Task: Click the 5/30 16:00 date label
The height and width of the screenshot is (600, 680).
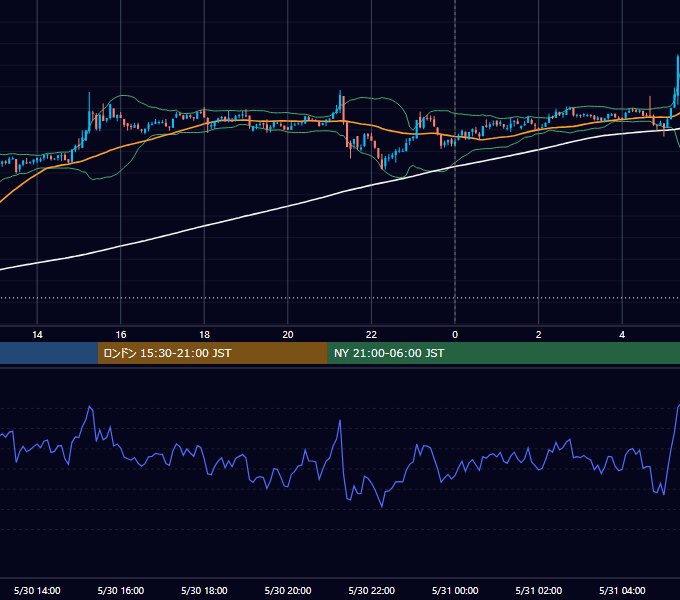Action: point(121,590)
